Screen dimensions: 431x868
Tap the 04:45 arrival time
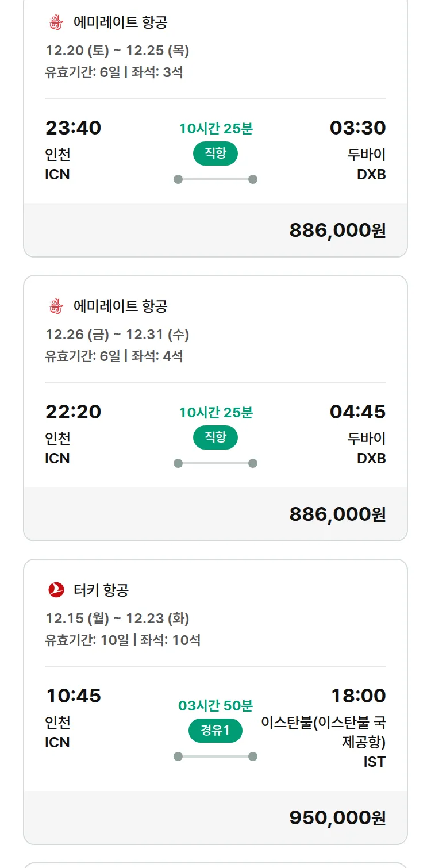357,412
